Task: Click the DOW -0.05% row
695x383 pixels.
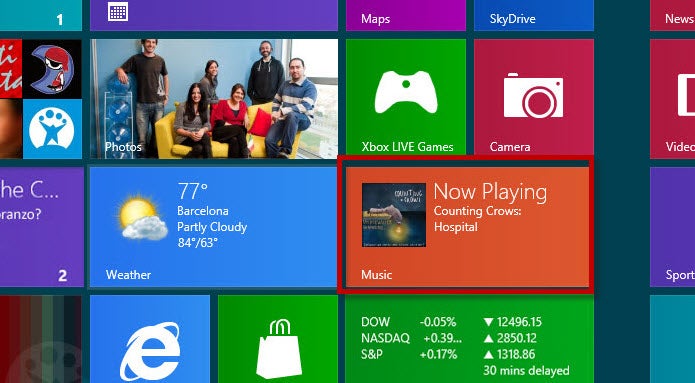Action: tap(451, 322)
